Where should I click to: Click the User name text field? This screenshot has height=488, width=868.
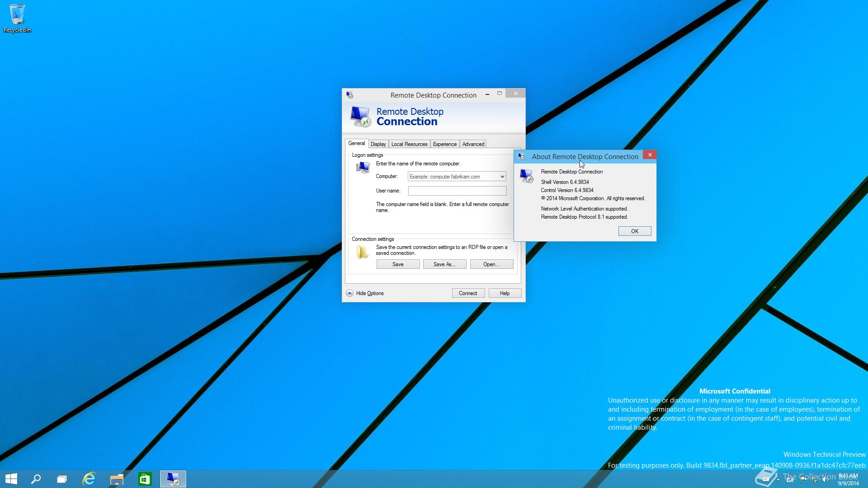click(457, 191)
